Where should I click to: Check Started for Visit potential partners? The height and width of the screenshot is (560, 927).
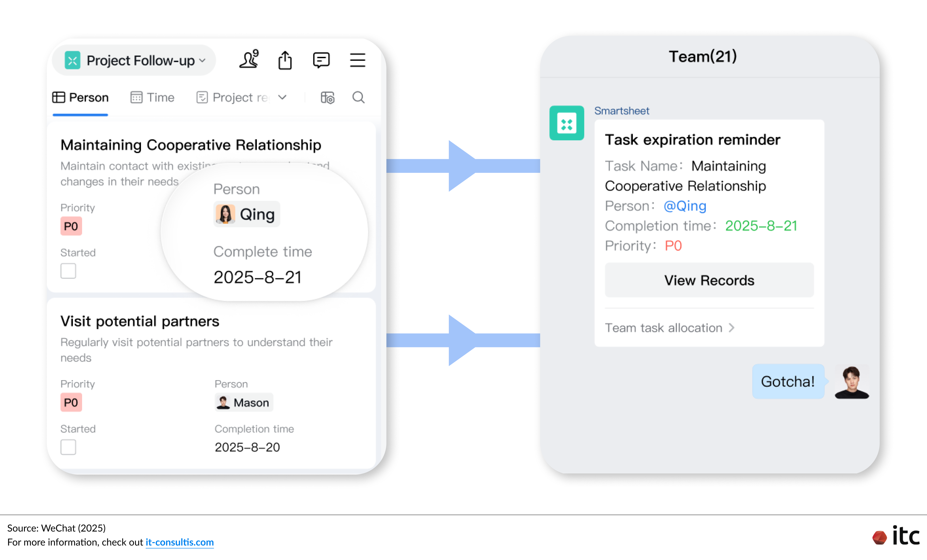click(68, 447)
